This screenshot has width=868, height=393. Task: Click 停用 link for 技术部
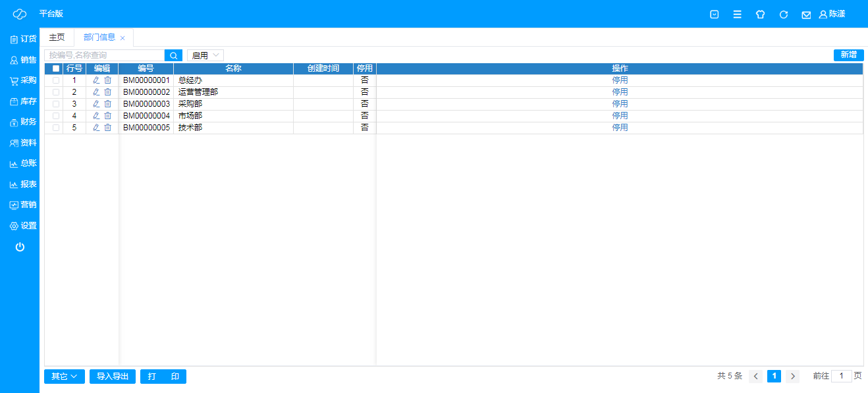click(x=620, y=128)
